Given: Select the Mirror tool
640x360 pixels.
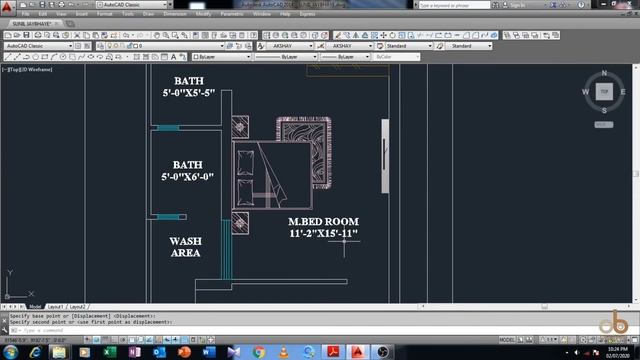Looking at the screenshot, I should tap(356, 36).
